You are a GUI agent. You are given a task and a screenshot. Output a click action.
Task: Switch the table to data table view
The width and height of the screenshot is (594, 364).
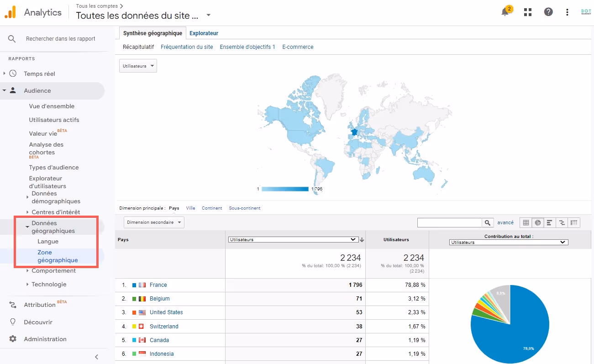526,222
